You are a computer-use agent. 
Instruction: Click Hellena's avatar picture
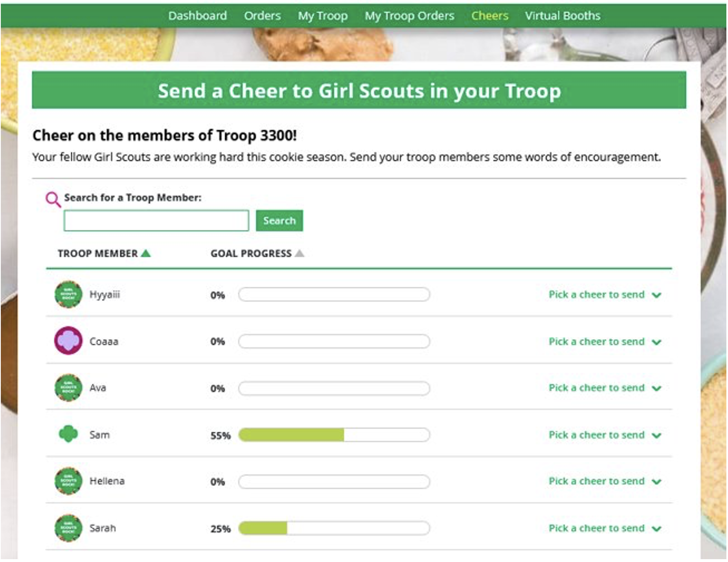coord(68,481)
